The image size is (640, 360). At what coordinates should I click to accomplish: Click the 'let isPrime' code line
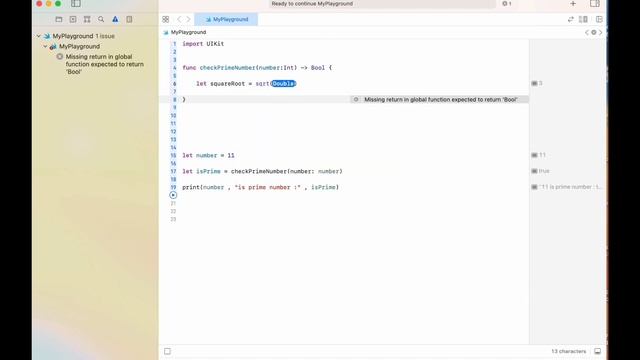pyautogui.click(x=262, y=171)
